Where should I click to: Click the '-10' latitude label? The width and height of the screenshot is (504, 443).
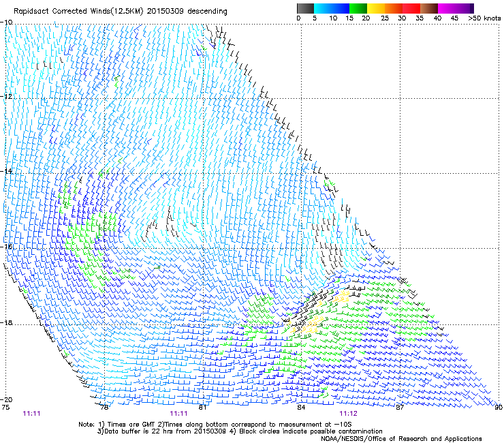[x=6, y=22]
